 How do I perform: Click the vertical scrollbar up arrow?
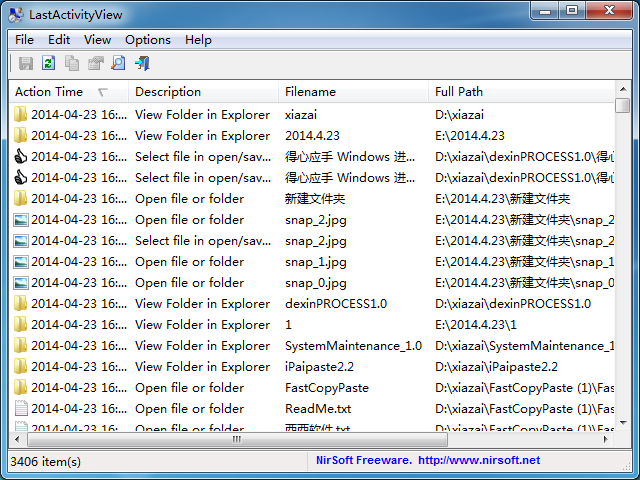(x=623, y=89)
